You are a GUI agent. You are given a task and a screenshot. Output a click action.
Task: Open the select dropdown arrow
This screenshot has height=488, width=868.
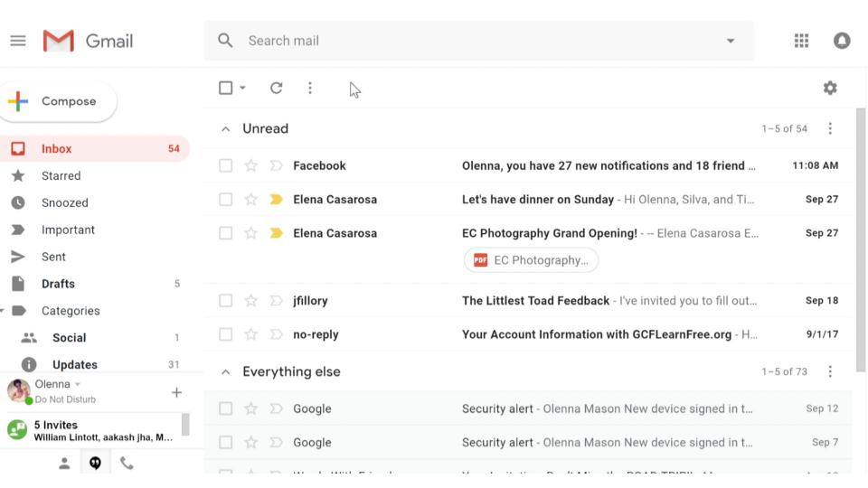click(242, 88)
